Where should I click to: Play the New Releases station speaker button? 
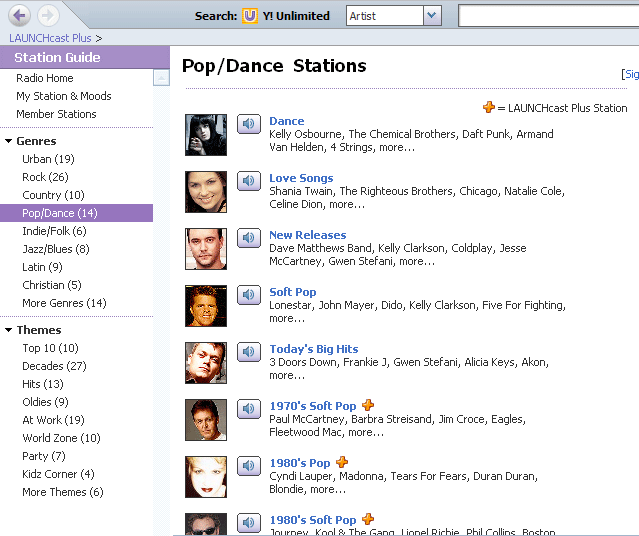click(x=249, y=238)
